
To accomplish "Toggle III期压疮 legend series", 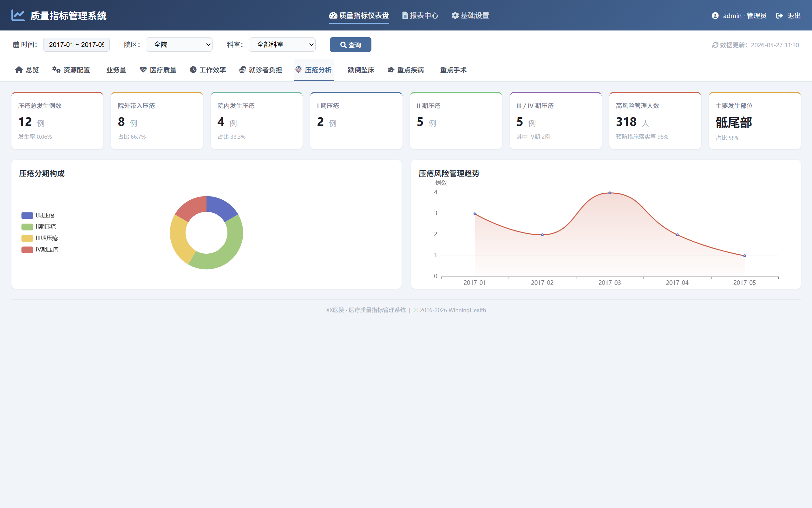I will coord(40,238).
